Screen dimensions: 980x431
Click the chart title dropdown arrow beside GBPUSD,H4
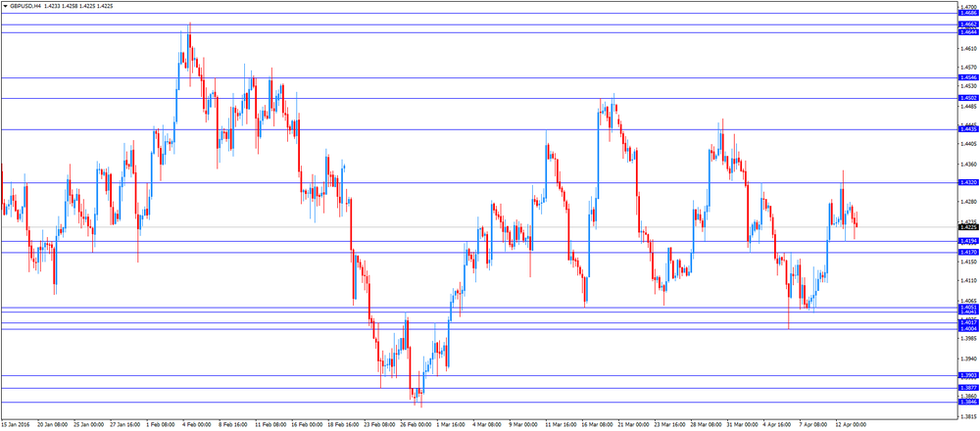pyautogui.click(x=5, y=4)
